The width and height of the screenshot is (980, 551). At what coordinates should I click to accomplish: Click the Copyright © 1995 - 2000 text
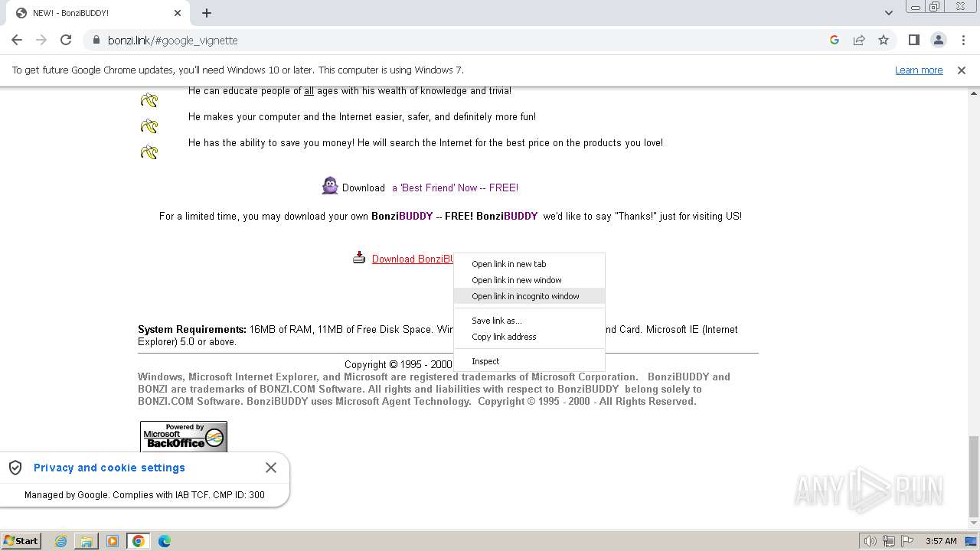pos(398,364)
